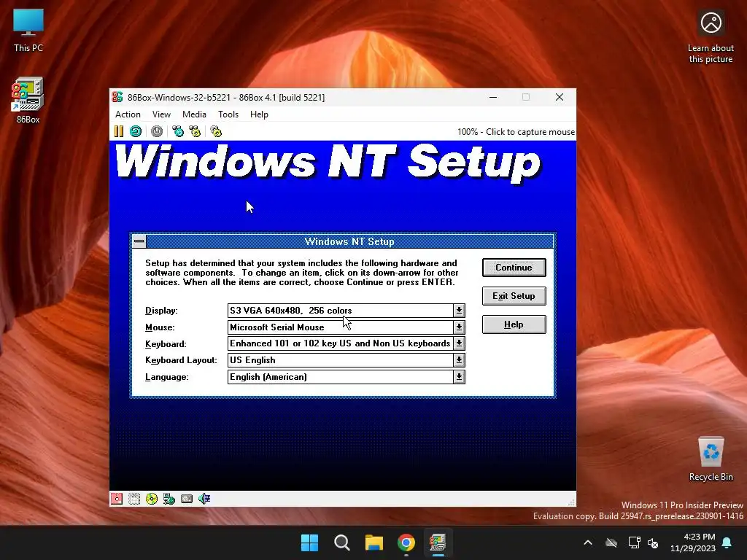The height and width of the screenshot is (560, 747).
Task: Click the Exit Setup button
Action: click(514, 296)
